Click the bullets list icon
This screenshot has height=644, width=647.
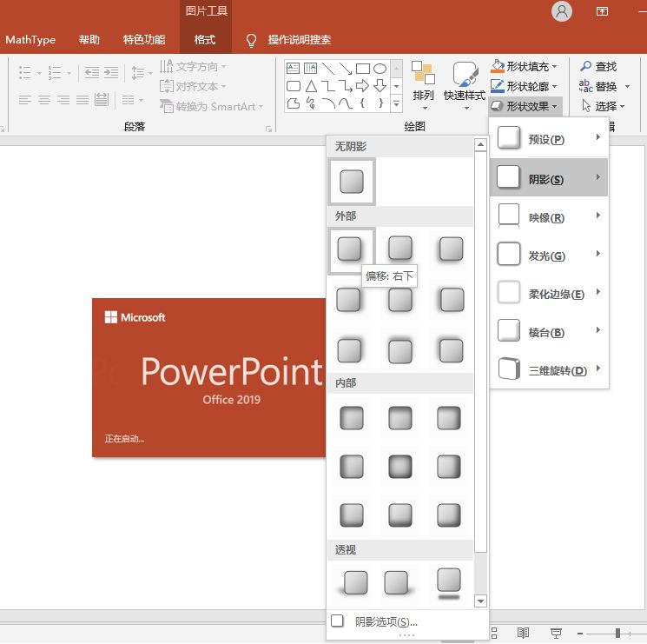pos(25,73)
